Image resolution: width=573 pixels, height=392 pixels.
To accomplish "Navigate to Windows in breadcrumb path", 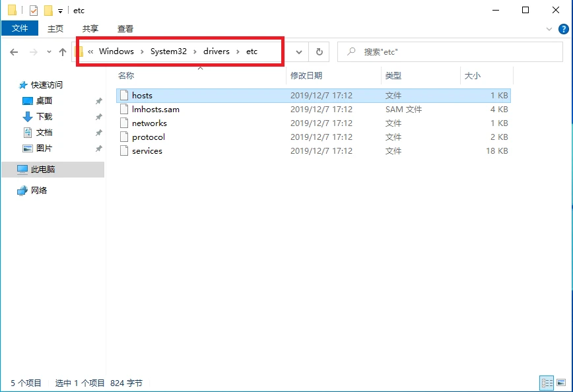I will pos(116,51).
